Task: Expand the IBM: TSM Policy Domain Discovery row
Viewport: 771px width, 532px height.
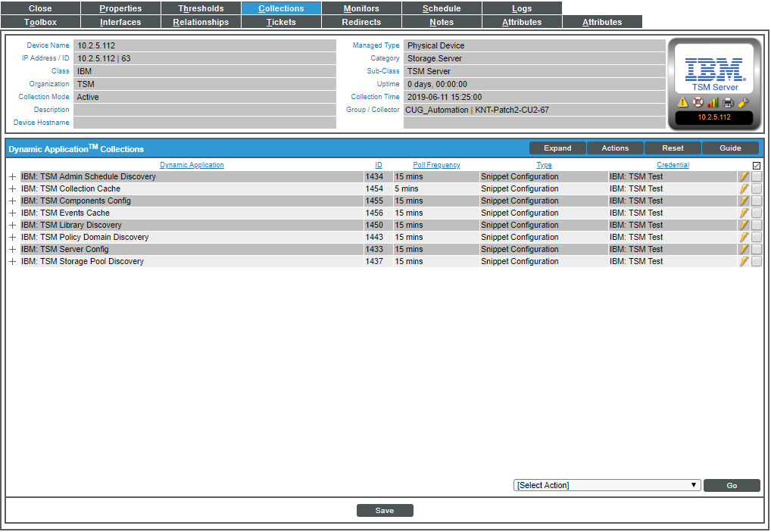Action: (12, 237)
